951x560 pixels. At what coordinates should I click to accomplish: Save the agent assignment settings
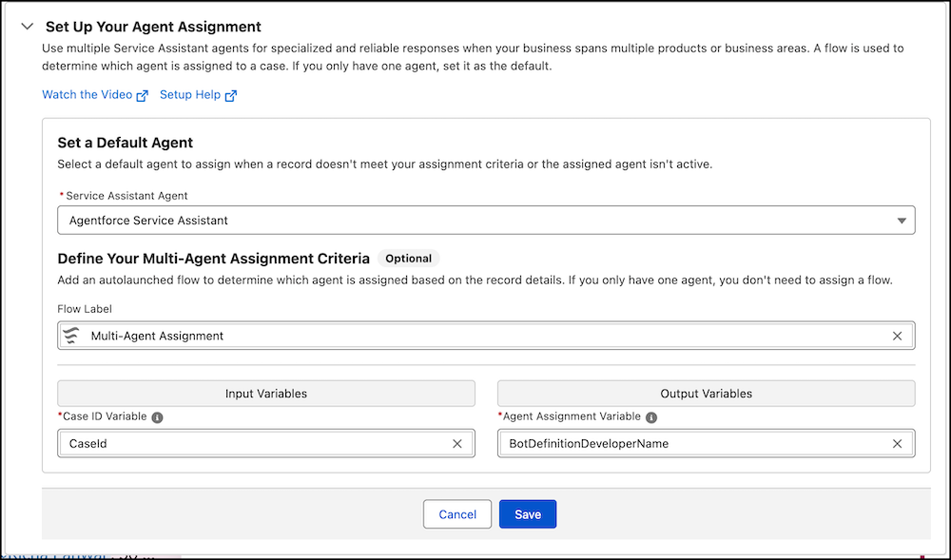[x=528, y=514]
